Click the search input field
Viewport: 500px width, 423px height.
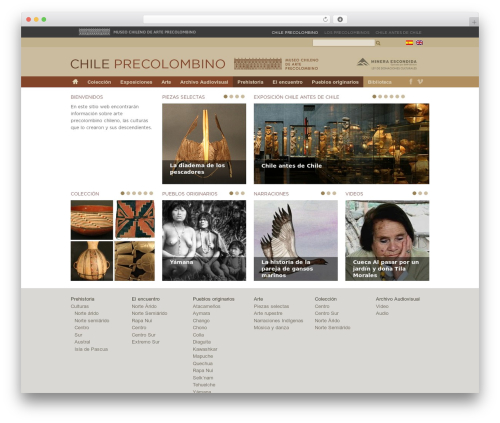point(344,43)
